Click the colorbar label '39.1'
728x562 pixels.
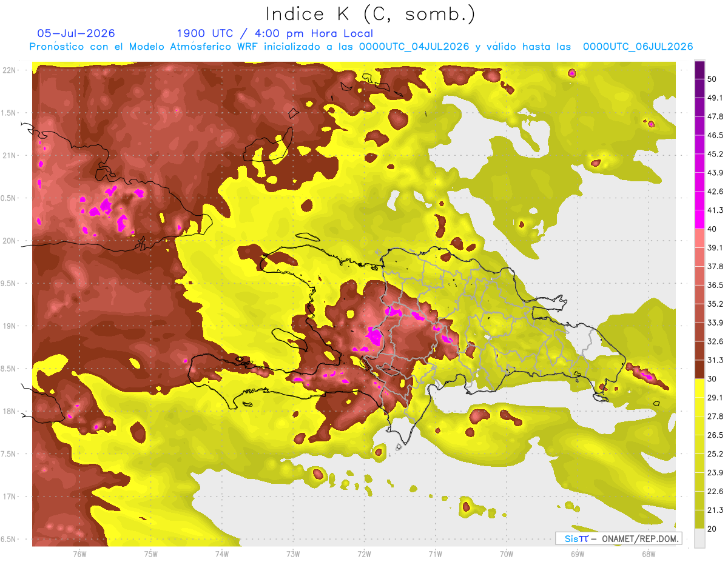coord(715,247)
